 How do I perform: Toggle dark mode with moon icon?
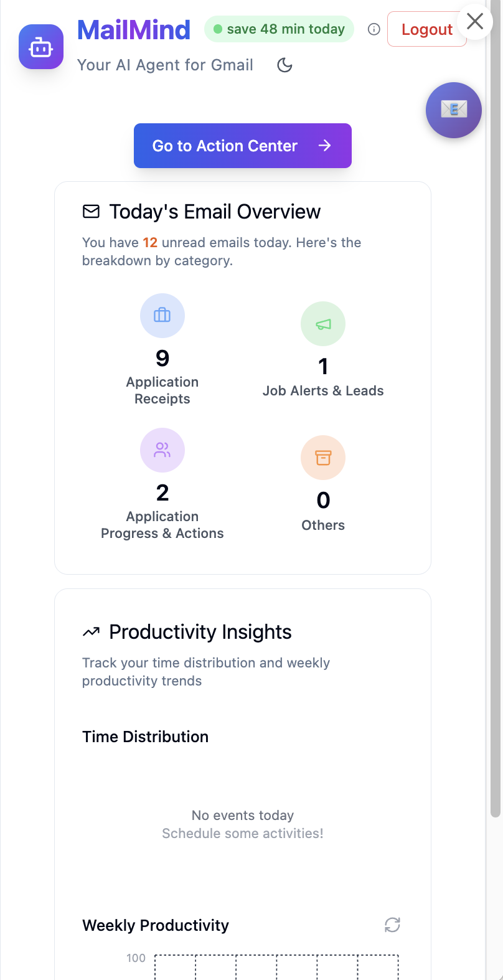[x=284, y=65]
